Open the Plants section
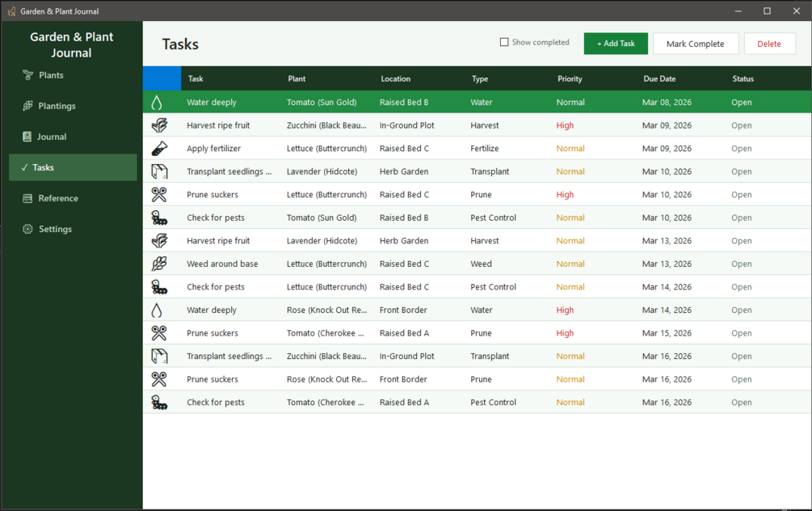Image resolution: width=812 pixels, height=511 pixels. [x=73, y=75]
